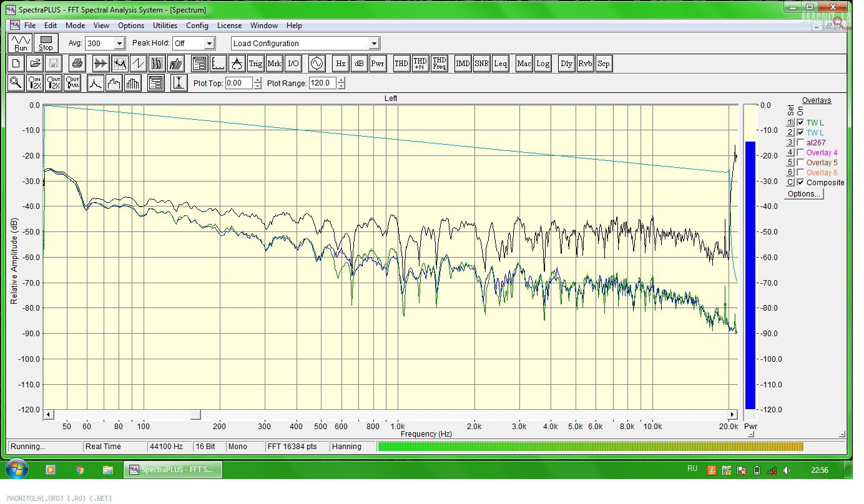Open the Scp scope utility
This screenshot has height=504, width=864.
coord(604,64)
